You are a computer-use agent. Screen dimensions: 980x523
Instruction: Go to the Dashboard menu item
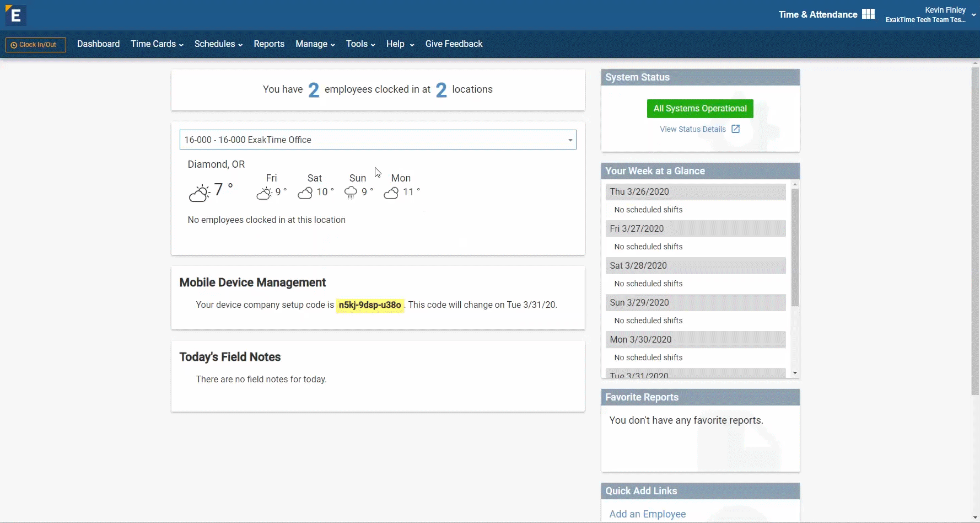point(98,44)
